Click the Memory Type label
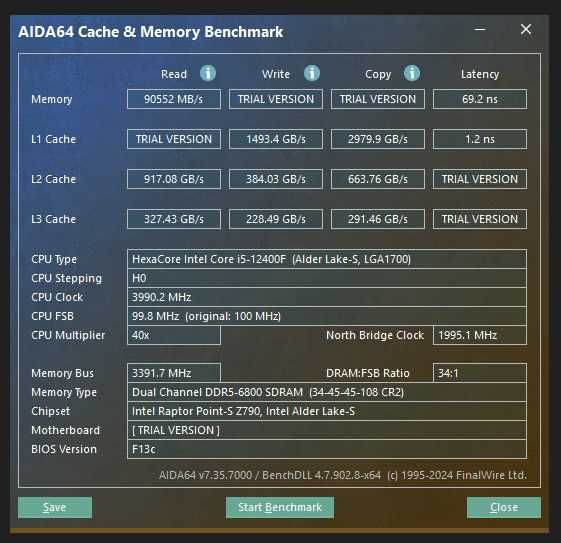The width and height of the screenshot is (561, 543). click(x=64, y=392)
